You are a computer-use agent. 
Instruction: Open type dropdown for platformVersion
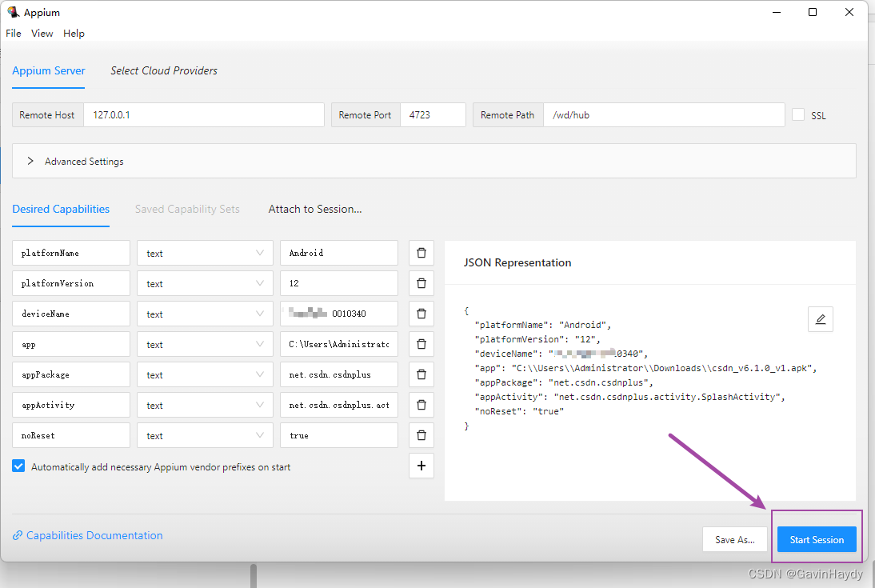(x=205, y=283)
